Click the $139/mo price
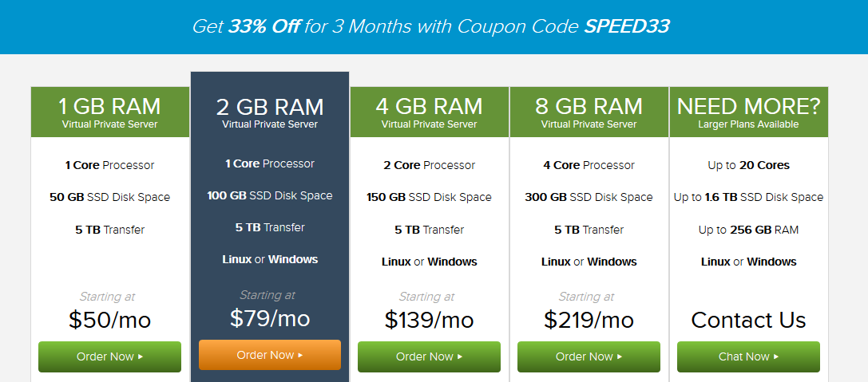This screenshot has height=382, width=868. (429, 321)
